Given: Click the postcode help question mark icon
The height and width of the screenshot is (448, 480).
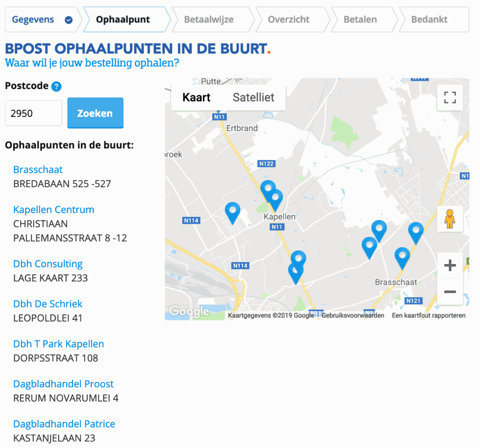Looking at the screenshot, I should click(x=56, y=86).
